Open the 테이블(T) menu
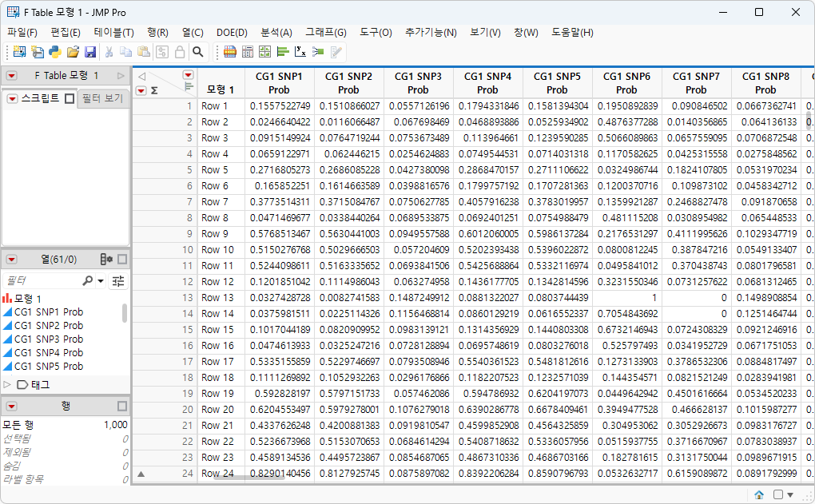 (x=113, y=33)
